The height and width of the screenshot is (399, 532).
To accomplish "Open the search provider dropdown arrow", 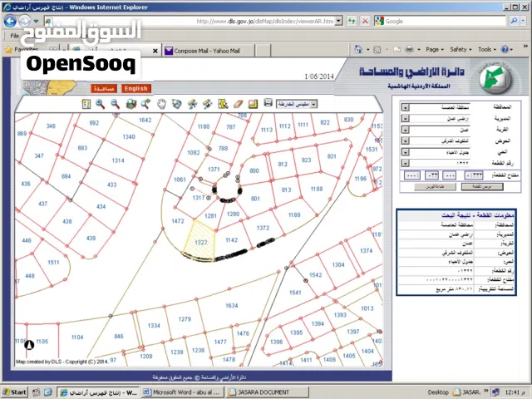I will pyautogui.click(x=524, y=21).
